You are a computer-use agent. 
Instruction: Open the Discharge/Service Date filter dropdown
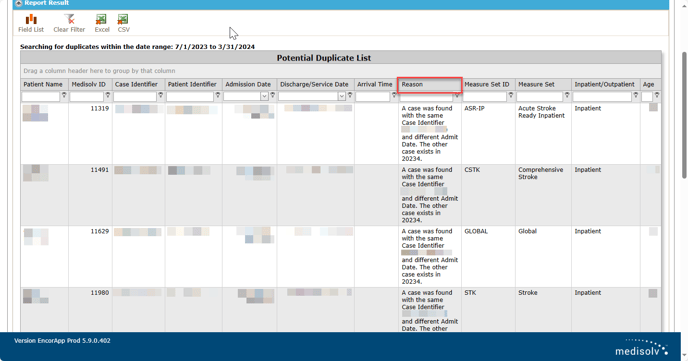342,96
